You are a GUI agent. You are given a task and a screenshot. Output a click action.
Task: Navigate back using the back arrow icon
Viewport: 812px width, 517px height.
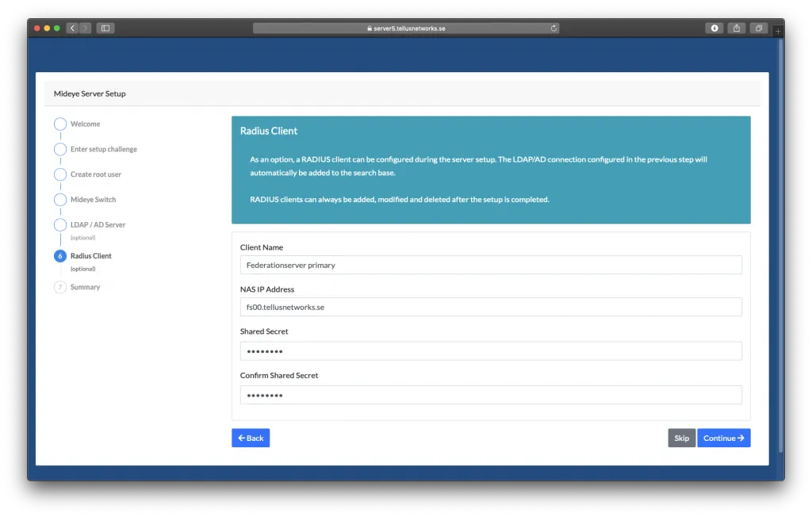tap(71, 28)
